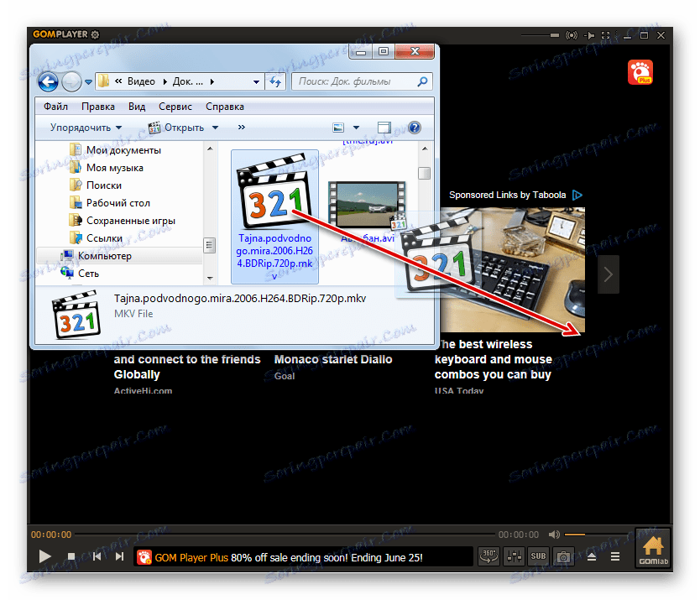
Task: Select the Tajna.podvodnogo.mira mkv file
Action: (x=274, y=217)
